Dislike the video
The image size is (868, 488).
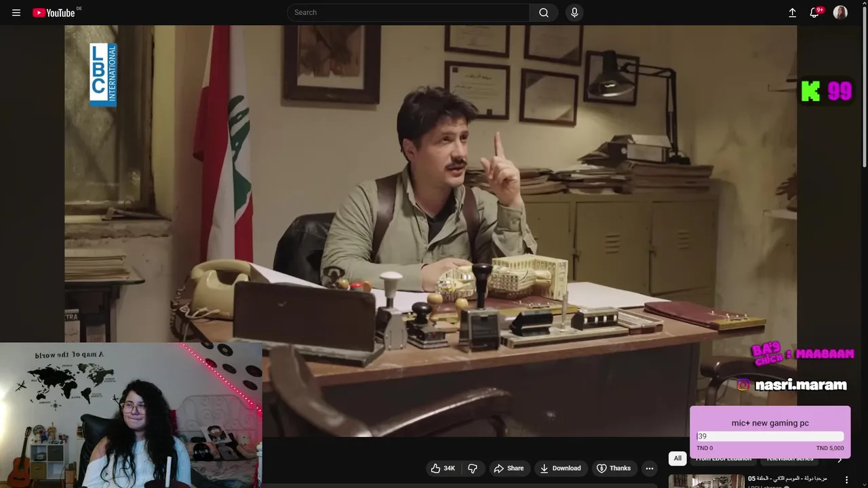[473, 468]
